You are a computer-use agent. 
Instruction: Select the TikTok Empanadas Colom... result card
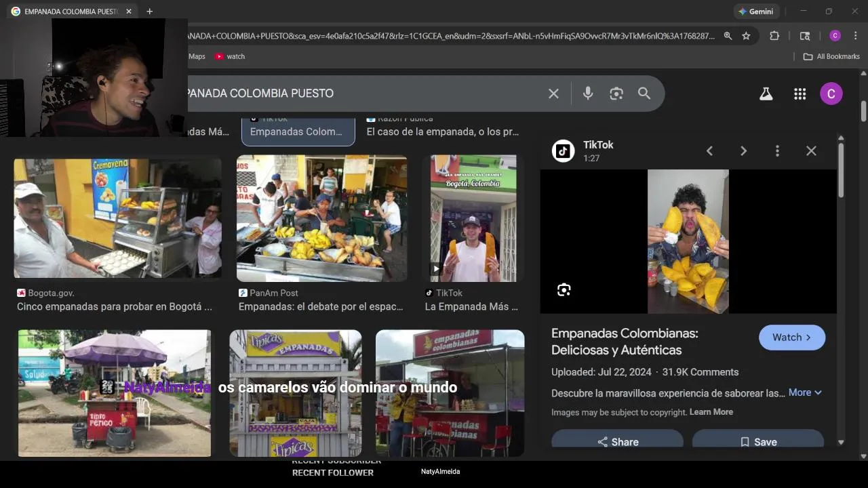(298, 131)
